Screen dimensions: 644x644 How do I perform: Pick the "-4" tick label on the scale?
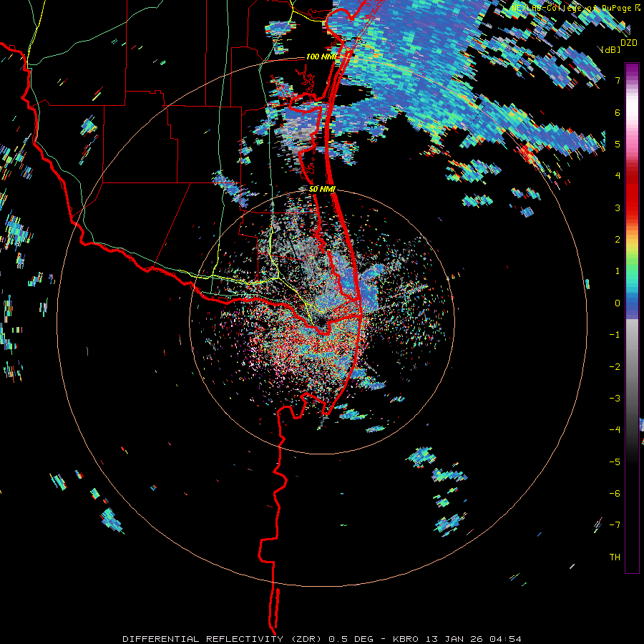tap(615, 429)
